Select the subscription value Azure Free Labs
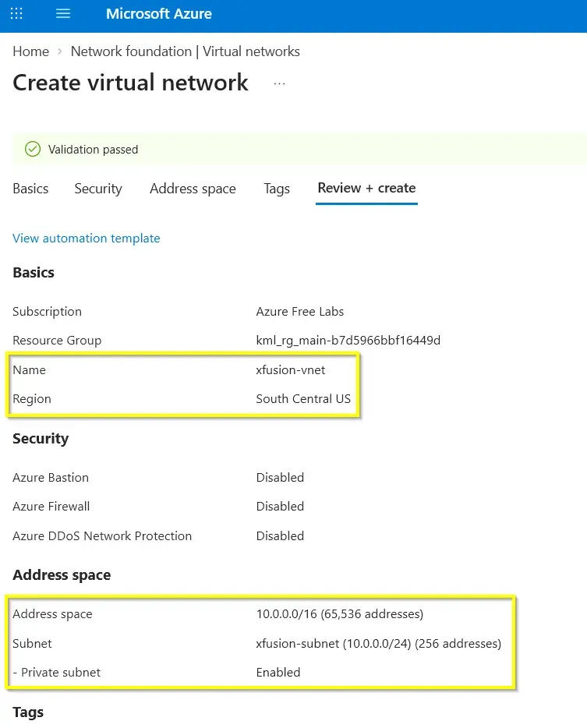The width and height of the screenshot is (587, 728). coord(300,312)
